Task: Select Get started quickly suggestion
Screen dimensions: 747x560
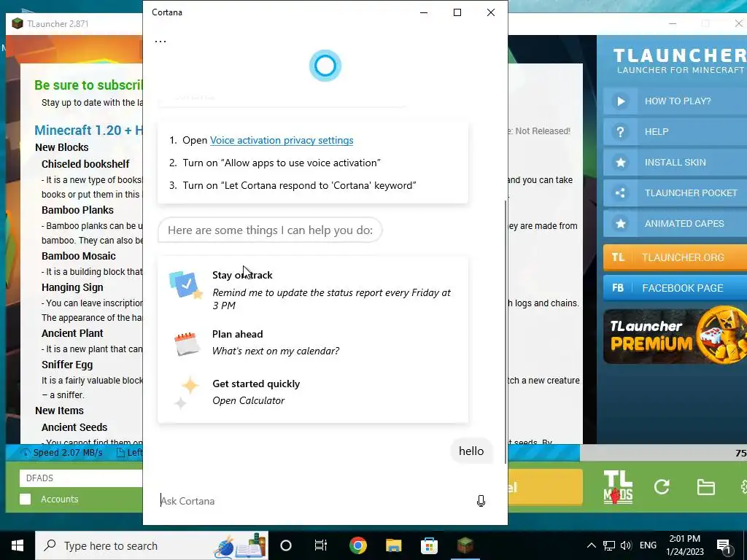Action: (x=312, y=392)
